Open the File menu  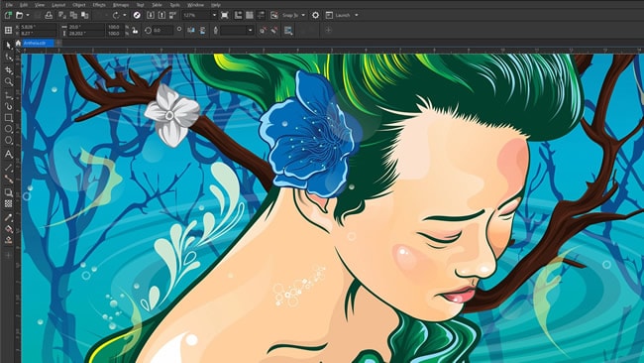pos(9,5)
